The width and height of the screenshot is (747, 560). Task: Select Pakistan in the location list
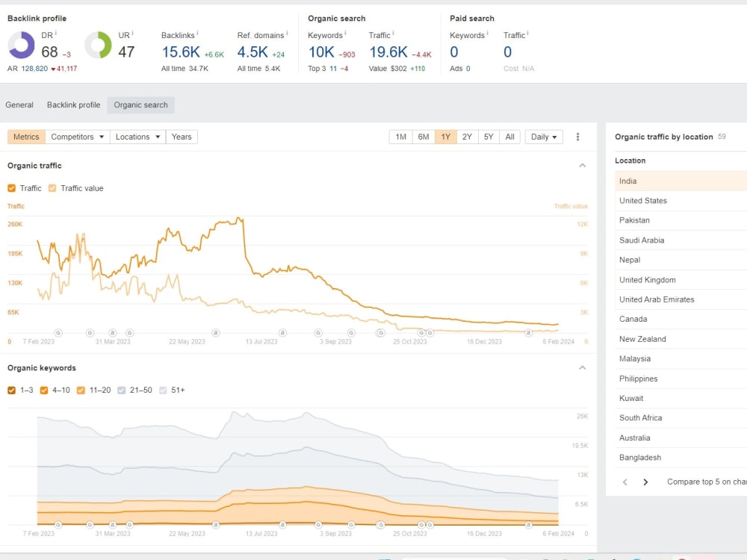(x=681, y=220)
